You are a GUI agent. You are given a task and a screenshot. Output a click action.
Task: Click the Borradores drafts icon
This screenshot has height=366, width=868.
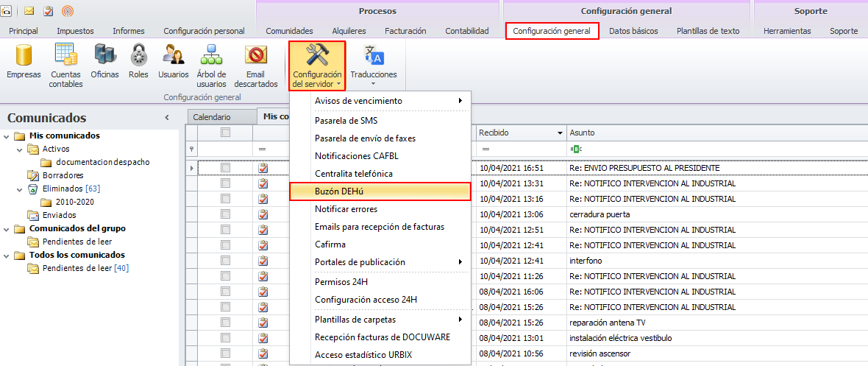coord(34,175)
